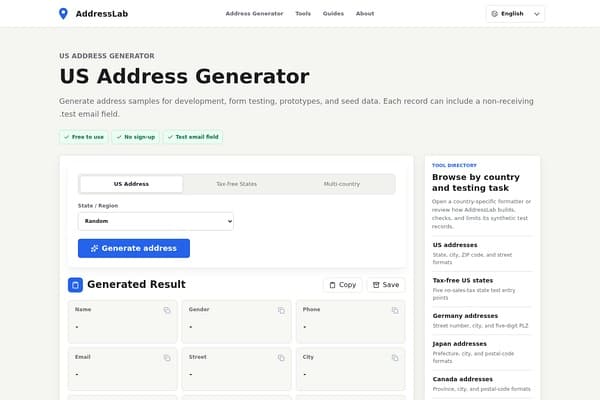The height and width of the screenshot is (400, 600).
Task: Select the US Address tab
Action: point(131,184)
